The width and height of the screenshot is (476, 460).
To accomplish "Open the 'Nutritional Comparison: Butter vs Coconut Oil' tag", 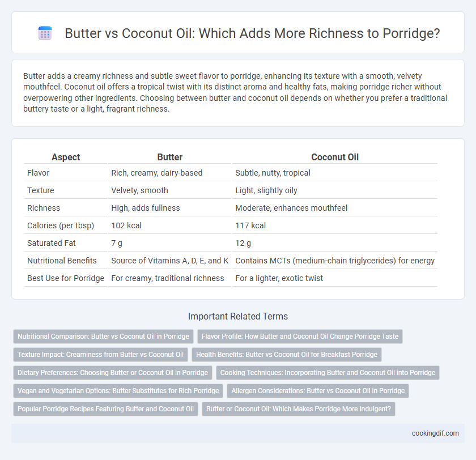I will 103,336.
